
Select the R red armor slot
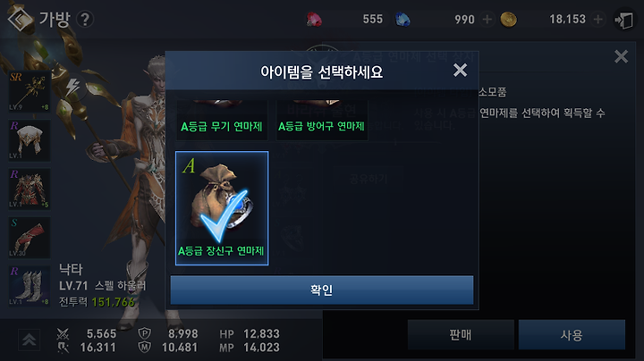click(x=30, y=189)
